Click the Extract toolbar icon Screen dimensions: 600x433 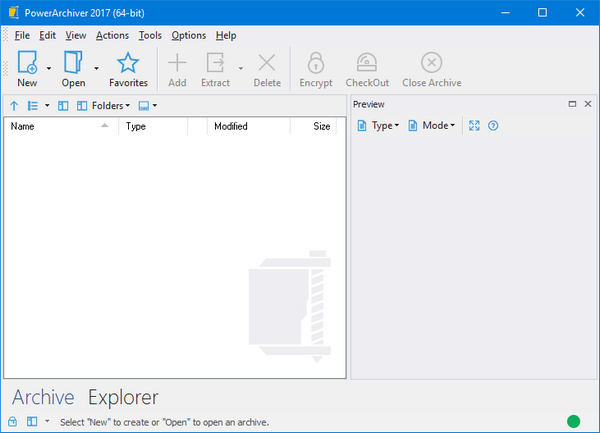point(215,63)
